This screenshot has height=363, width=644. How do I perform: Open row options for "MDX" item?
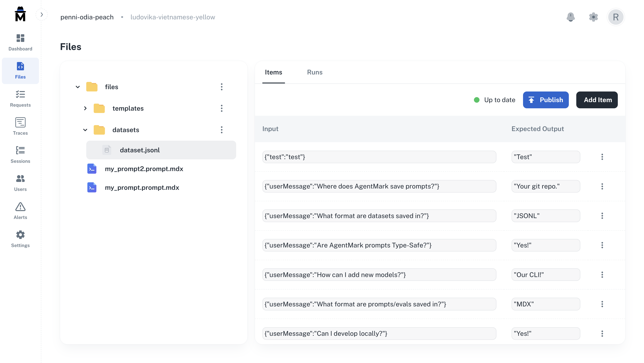(x=602, y=304)
